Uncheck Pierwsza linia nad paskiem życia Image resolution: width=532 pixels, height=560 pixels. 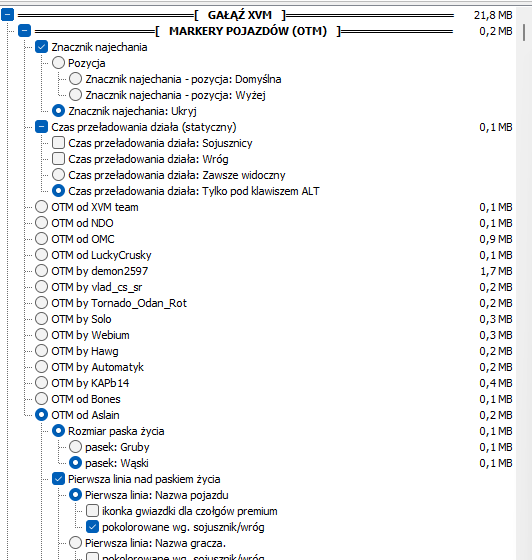click(58, 479)
